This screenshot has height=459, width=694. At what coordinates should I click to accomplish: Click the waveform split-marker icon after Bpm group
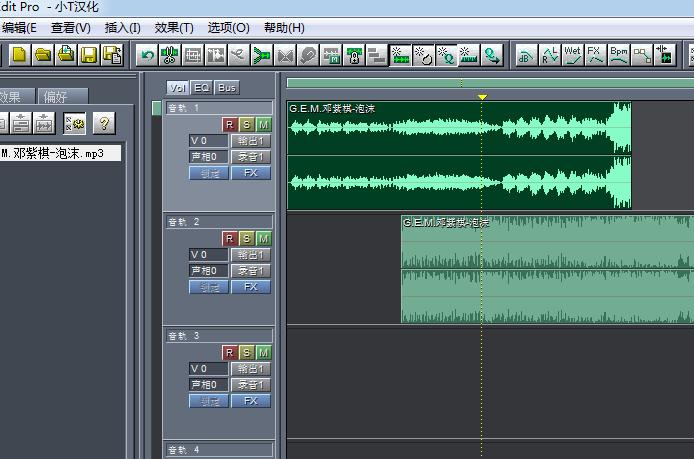tap(665, 55)
